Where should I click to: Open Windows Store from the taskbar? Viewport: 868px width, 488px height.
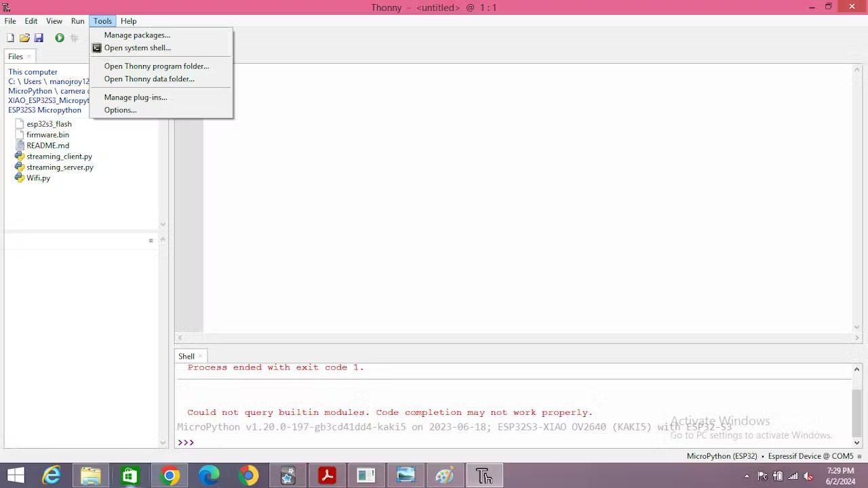click(x=130, y=476)
